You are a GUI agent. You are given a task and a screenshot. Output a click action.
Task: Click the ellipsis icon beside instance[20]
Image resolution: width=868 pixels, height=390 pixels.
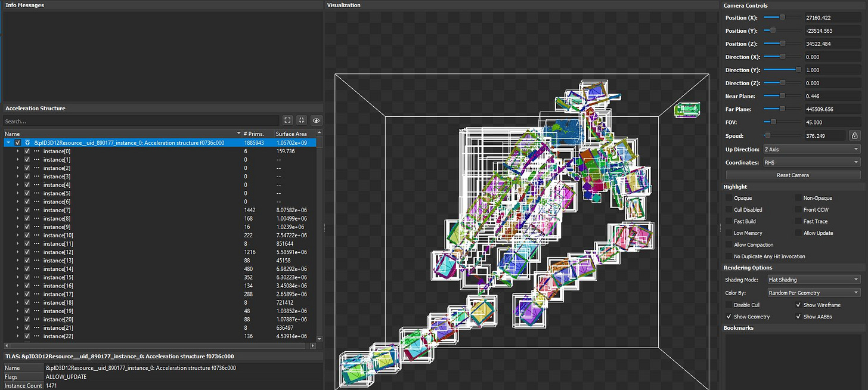click(x=36, y=319)
